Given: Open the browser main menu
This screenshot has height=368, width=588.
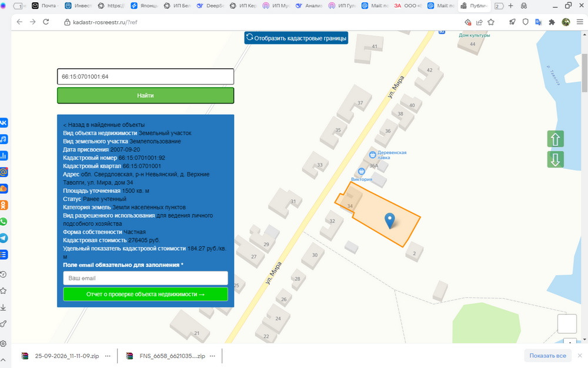Looking at the screenshot, I should pyautogui.click(x=580, y=22).
